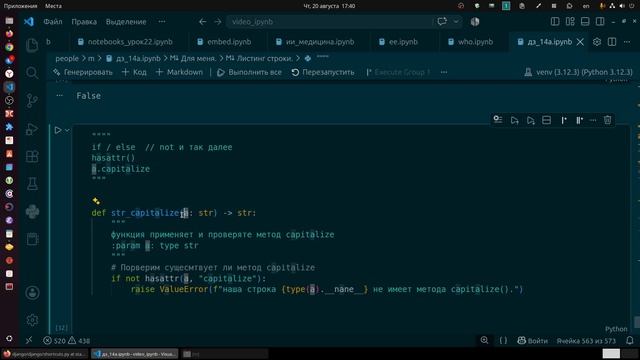Click Выполнить все to run all cells

point(249,72)
